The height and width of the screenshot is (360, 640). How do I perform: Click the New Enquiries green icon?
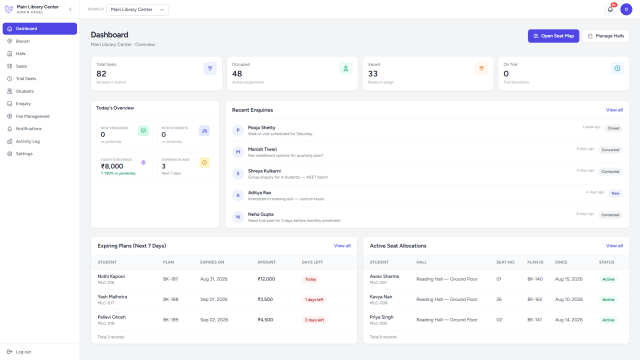tap(143, 131)
